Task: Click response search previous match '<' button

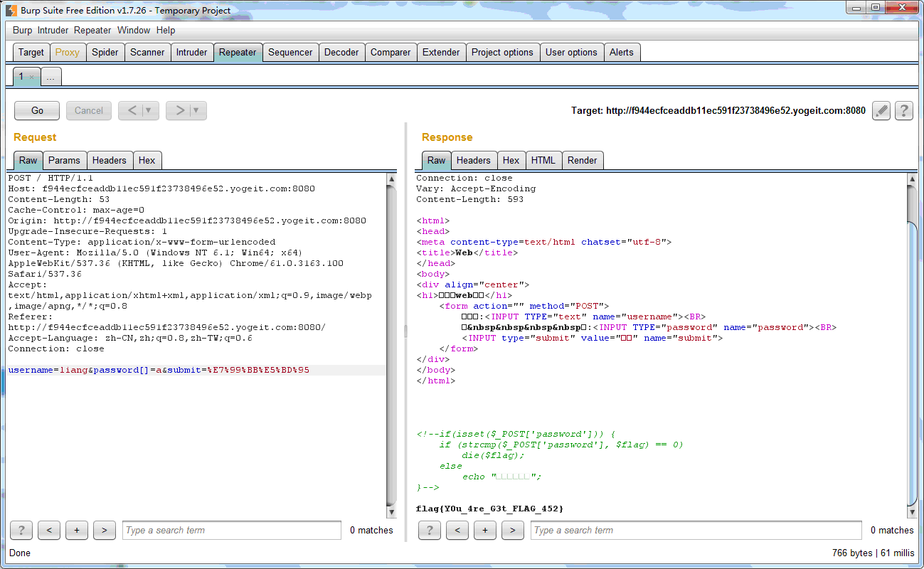Action: tap(457, 530)
